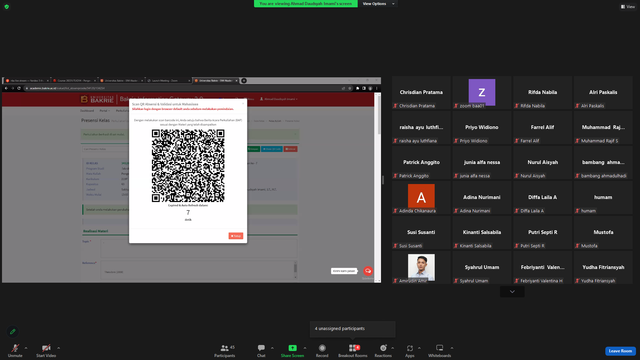Expand reactions options arrow
The image size is (640, 360).
393,348
